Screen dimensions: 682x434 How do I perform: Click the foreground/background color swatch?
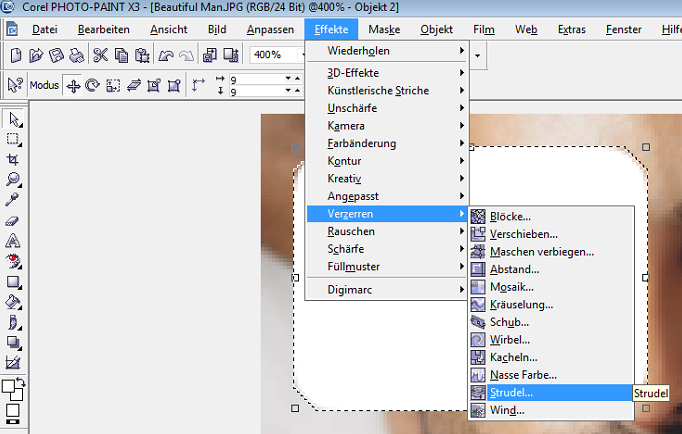pos(12,390)
